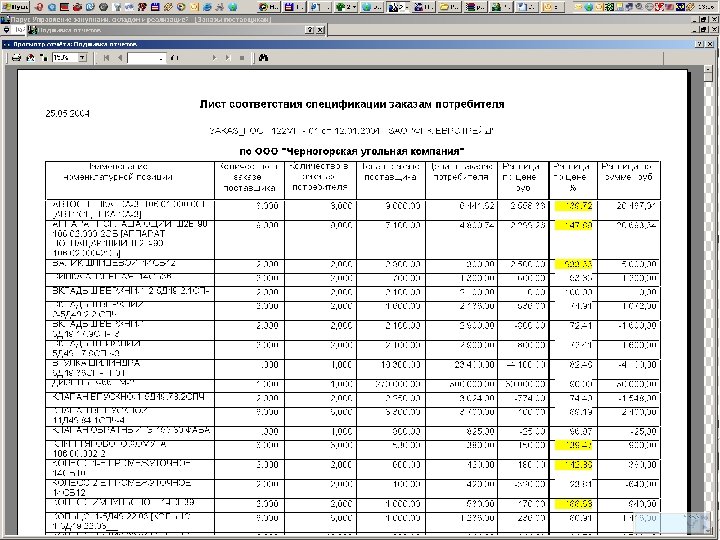Switch to the folder taskbar button
The image size is (720, 540).
pos(450,7)
